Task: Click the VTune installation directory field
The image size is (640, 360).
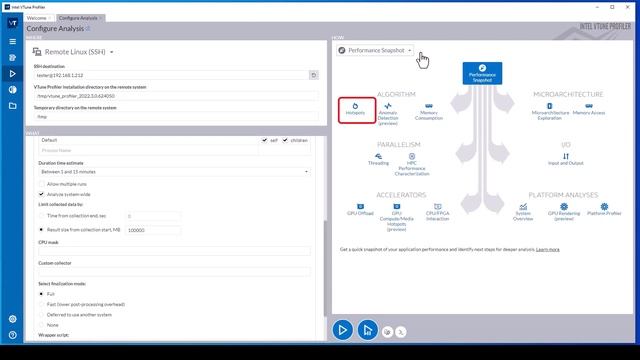Action: pos(176,96)
